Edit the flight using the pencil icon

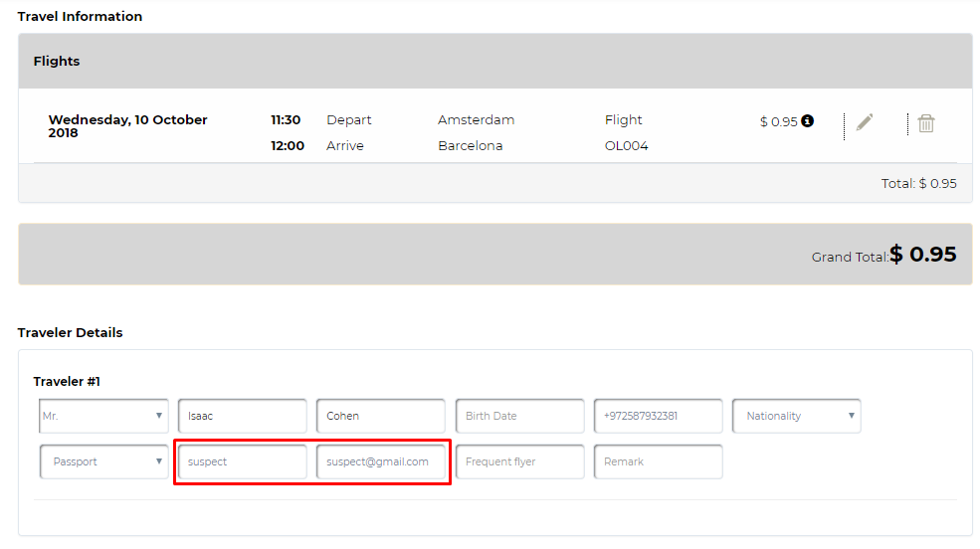click(865, 121)
